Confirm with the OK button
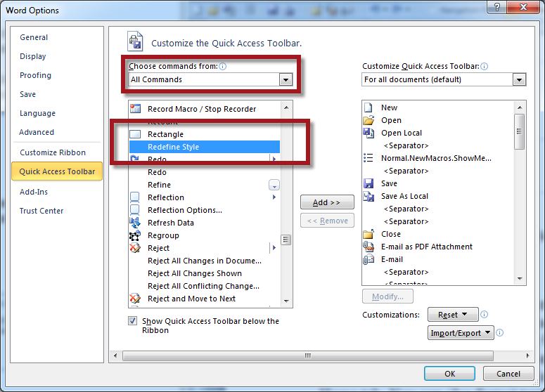Screen dimensions: 545x392 pos(449,374)
